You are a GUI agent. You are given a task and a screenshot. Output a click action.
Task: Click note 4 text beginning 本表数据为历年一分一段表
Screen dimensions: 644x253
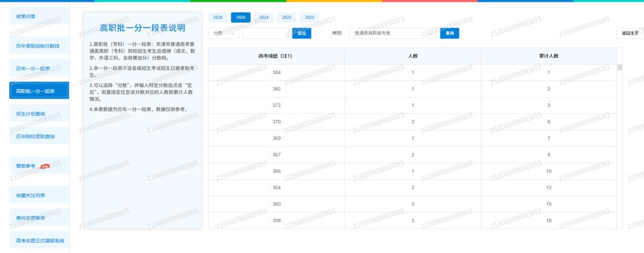tap(138, 110)
